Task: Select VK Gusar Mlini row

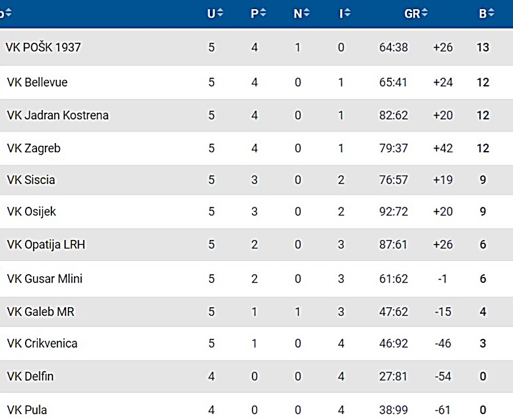Action: [45, 279]
